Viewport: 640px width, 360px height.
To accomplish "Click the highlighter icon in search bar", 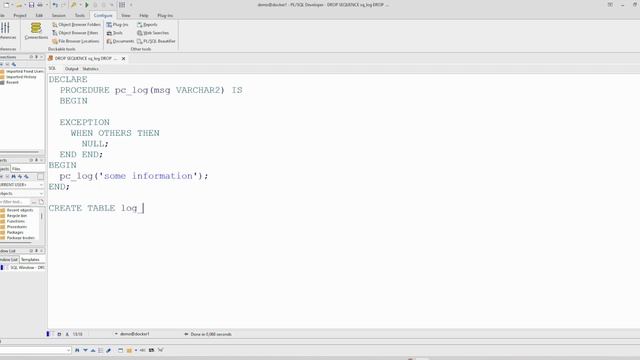I will click(109, 350).
